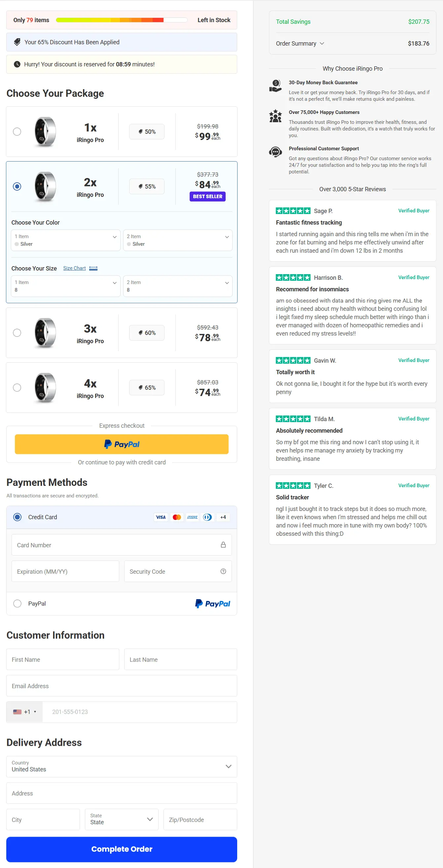Click the Mastercard icon

(x=177, y=517)
